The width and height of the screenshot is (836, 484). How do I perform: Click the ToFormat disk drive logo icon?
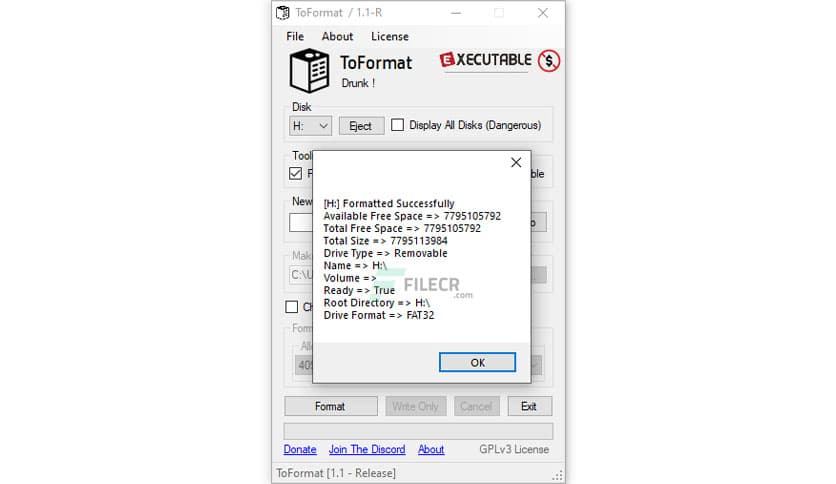pos(309,71)
